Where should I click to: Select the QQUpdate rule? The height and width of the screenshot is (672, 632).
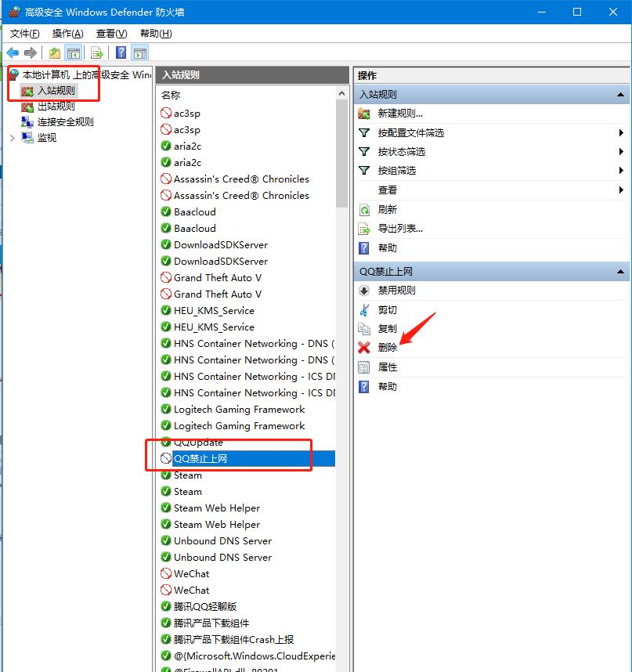(x=198, y=443)
